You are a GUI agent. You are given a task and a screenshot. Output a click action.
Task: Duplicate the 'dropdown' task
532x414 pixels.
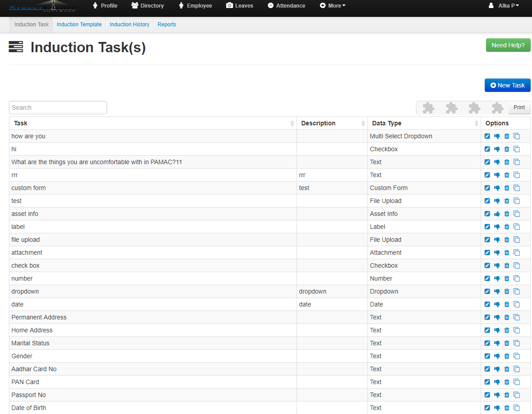pos(516,291)
